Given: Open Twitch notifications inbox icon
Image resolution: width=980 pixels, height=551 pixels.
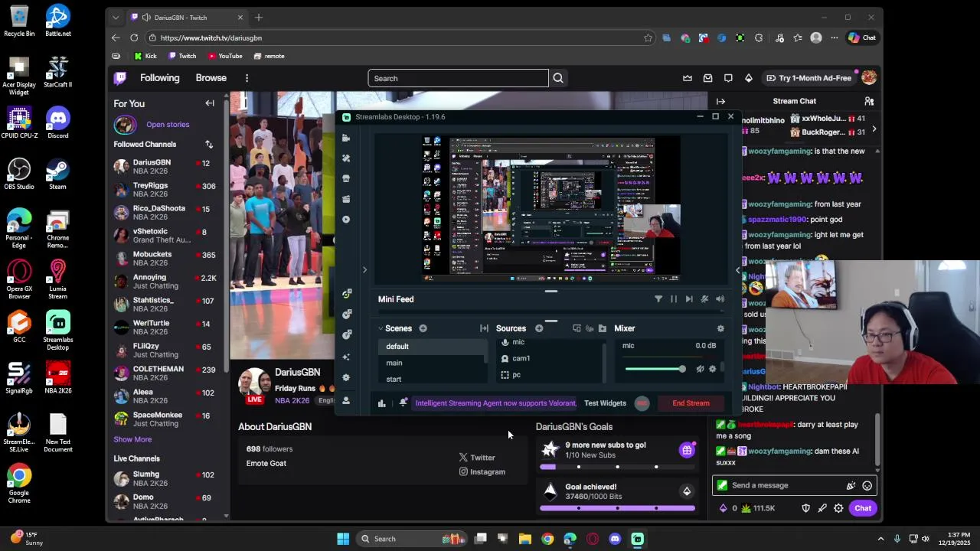Looking at the screenshot, I should (x=707, y=78).
